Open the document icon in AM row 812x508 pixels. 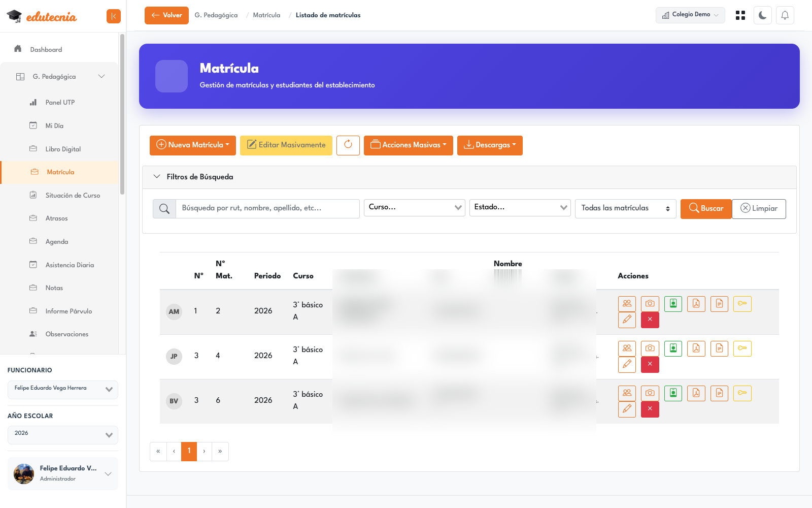[719, 304]
